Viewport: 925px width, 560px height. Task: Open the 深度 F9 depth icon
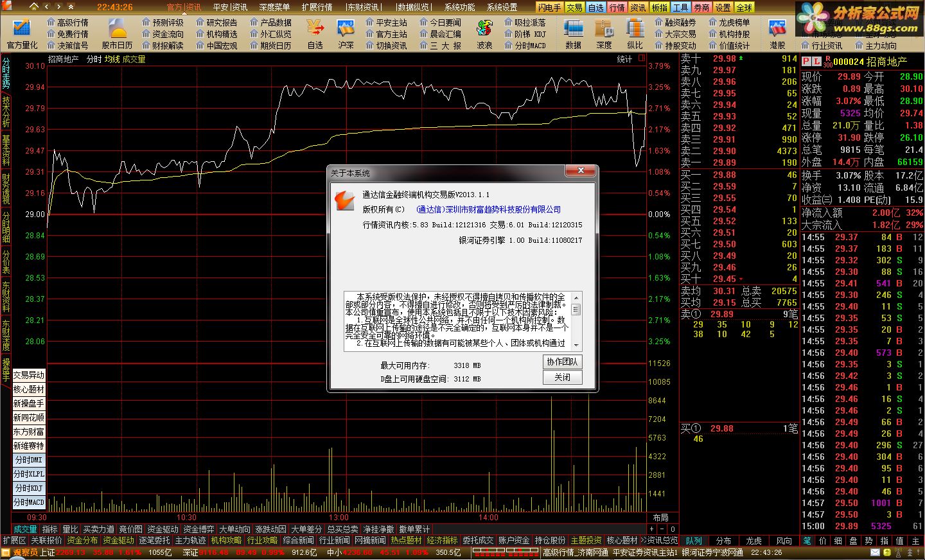click(x=604, y=33)
